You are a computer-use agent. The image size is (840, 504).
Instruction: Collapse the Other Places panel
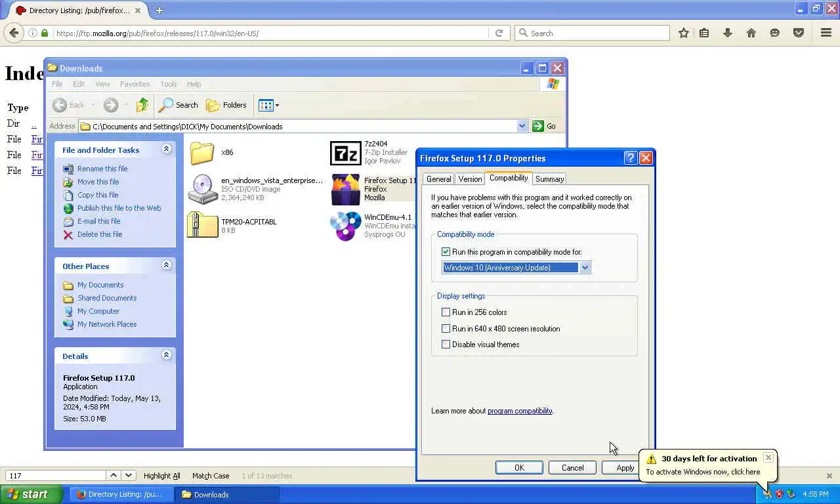[x=166, y=265]
